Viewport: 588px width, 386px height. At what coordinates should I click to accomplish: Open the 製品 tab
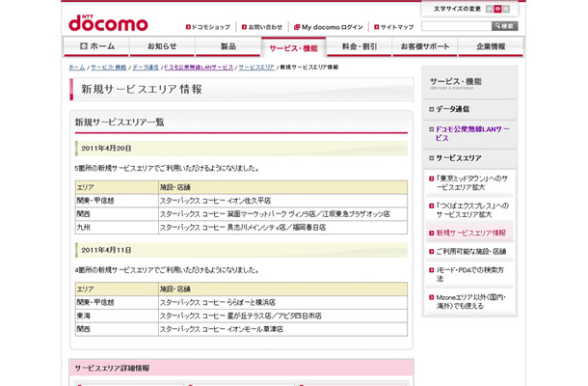[228, 46]
